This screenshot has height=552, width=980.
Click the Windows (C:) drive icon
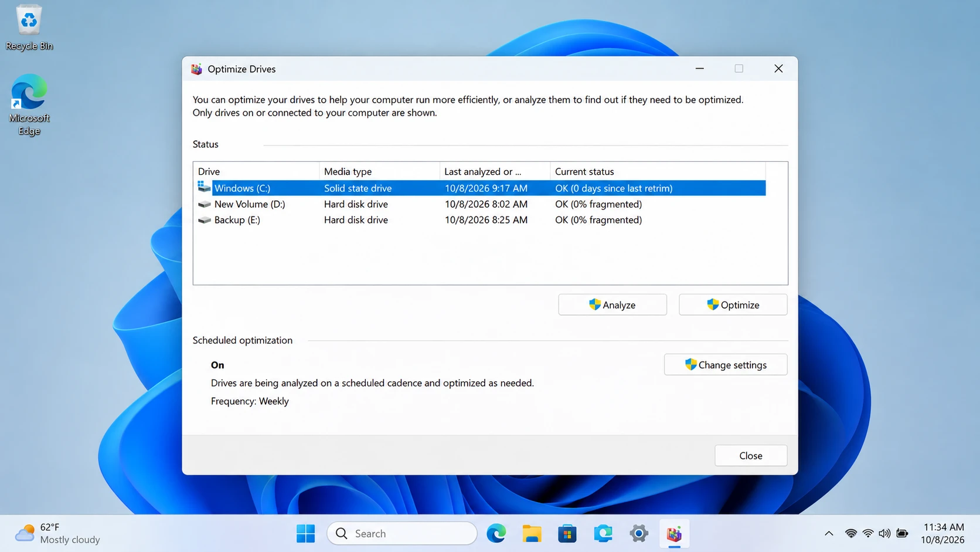[204, 187]
